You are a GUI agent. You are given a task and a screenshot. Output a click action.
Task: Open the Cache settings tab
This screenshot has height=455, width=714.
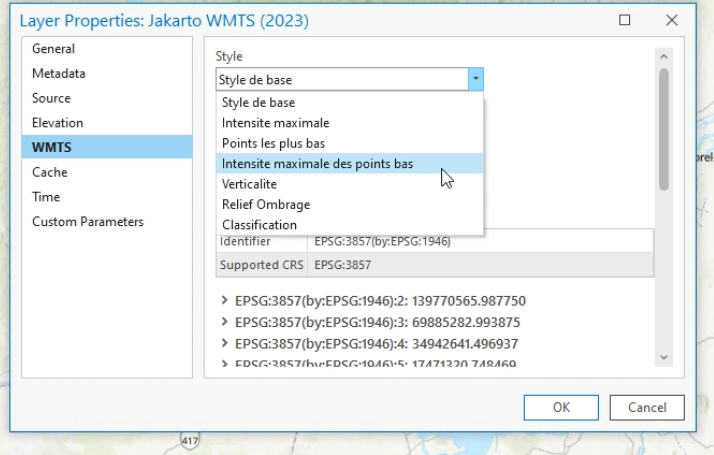point(50,172)
